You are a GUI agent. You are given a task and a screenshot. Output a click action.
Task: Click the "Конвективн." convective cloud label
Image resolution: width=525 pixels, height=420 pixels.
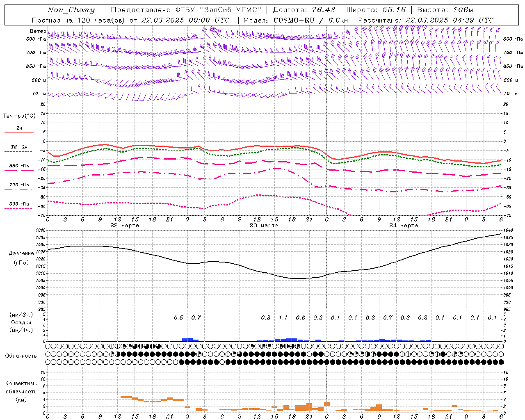point(21,383)
